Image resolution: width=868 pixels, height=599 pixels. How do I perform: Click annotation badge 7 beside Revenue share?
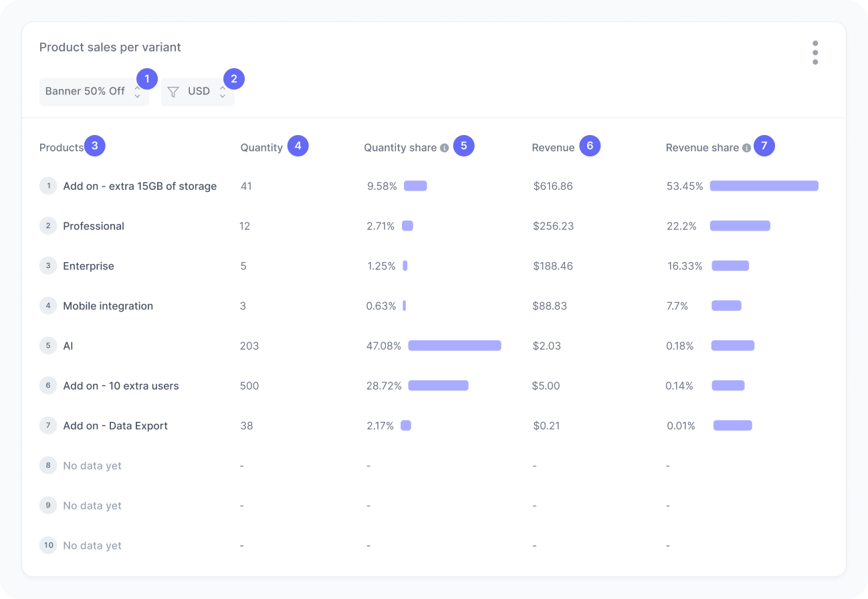(x=764, y=145)
